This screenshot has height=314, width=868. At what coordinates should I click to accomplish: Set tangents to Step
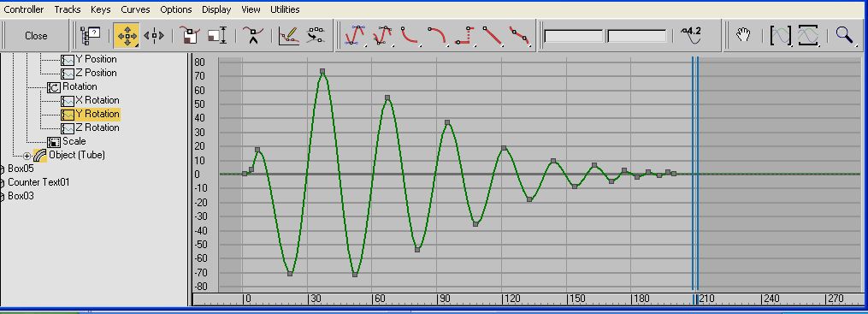click(465, 35)
